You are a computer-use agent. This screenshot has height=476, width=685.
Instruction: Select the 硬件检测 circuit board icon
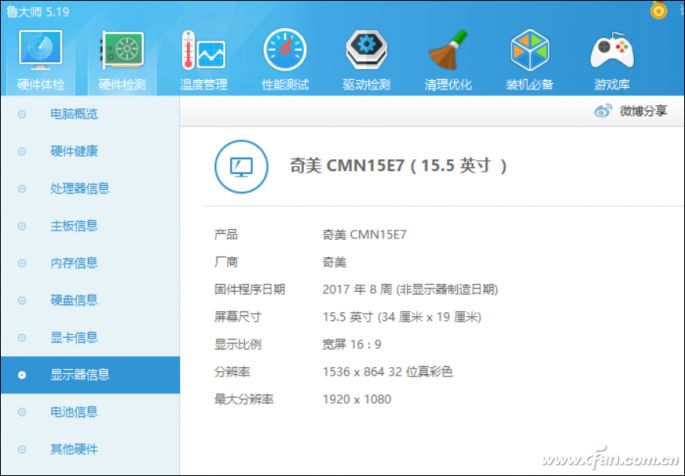(122, 50)
